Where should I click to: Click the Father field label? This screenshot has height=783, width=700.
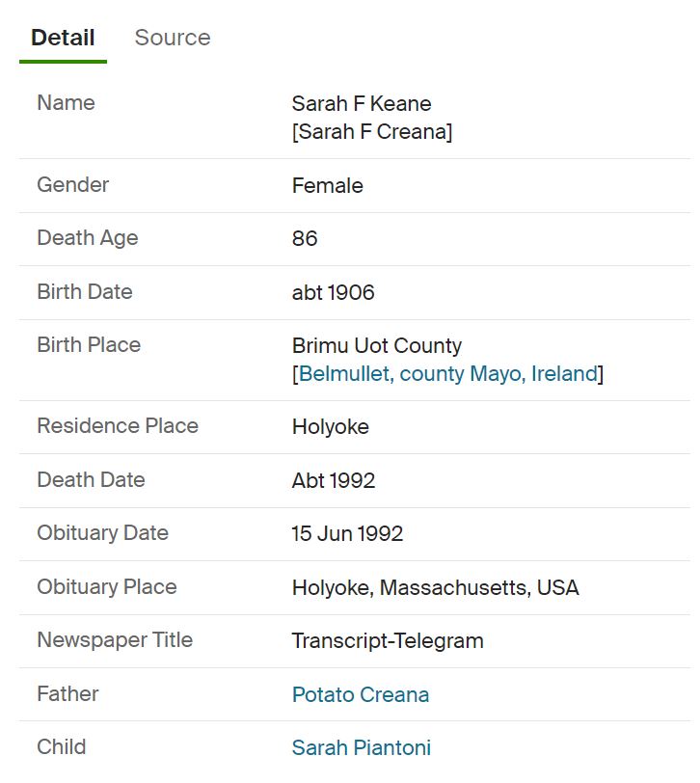(x=67, y=693)
